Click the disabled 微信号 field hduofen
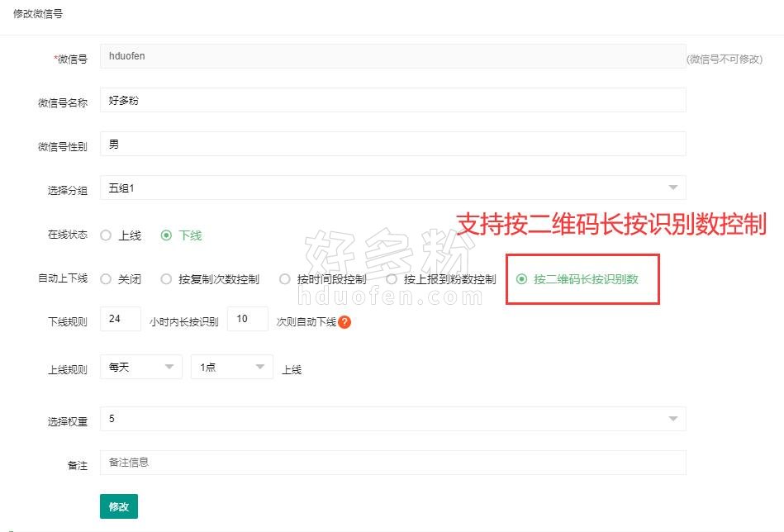 tap(392, 56)
